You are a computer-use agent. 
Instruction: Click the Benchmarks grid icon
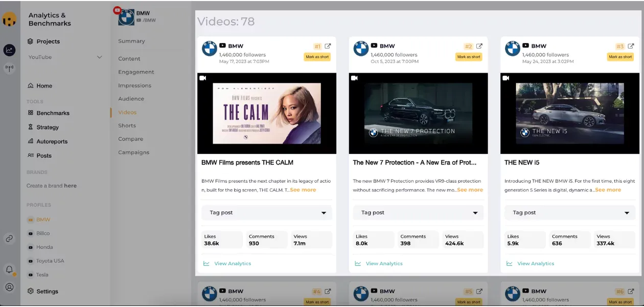tap(31, 113)
